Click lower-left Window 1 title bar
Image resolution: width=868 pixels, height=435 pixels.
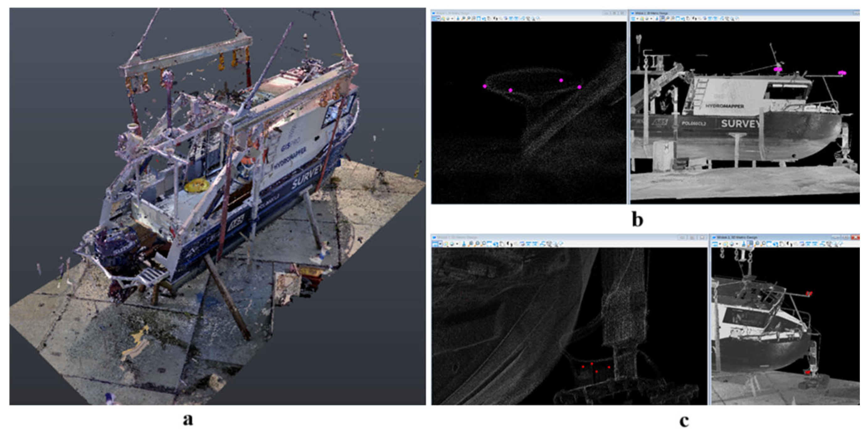tap(539, 237)
